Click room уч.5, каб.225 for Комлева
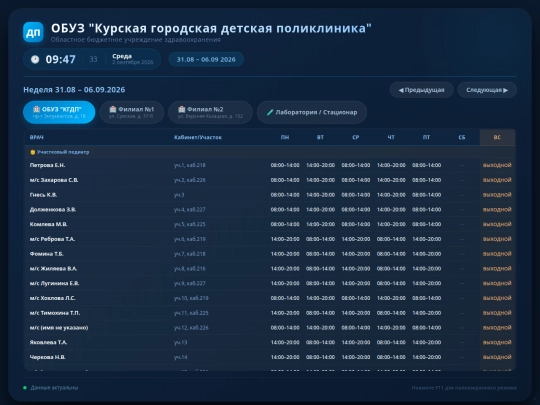Screen dimensions: 540x405 [x=190, y=225]
